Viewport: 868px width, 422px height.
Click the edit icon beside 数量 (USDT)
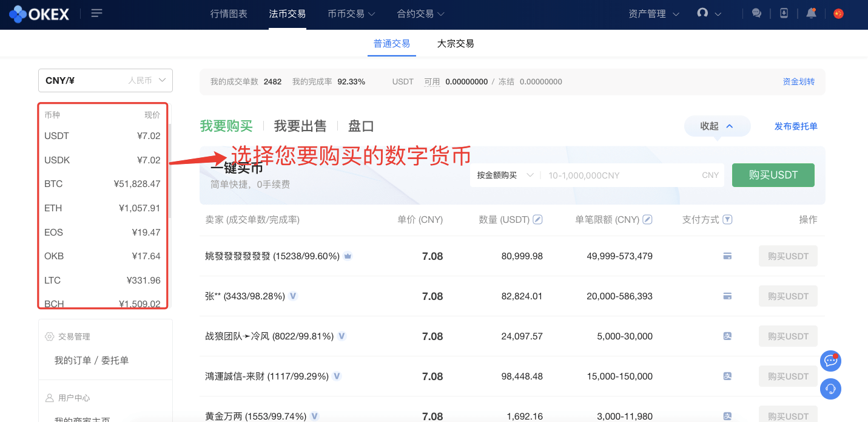(x=537, y=219)
